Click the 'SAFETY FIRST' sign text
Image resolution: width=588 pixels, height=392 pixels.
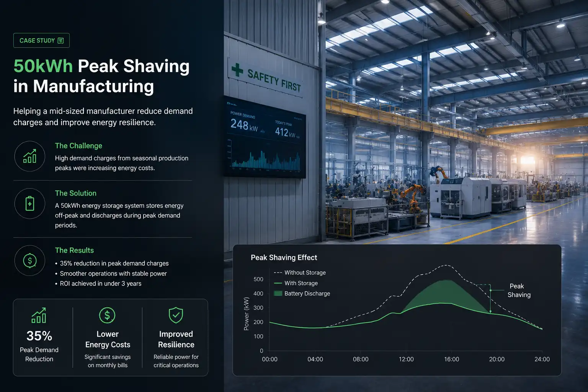pyautogui.click(x=274, y=81)
